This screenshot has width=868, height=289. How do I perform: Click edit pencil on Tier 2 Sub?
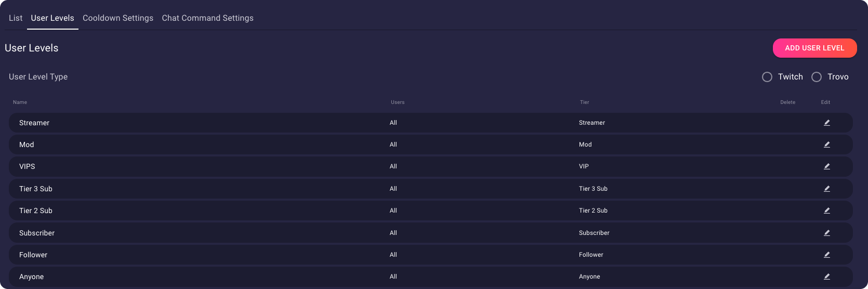pyautogui.click(x=826, y=211)
